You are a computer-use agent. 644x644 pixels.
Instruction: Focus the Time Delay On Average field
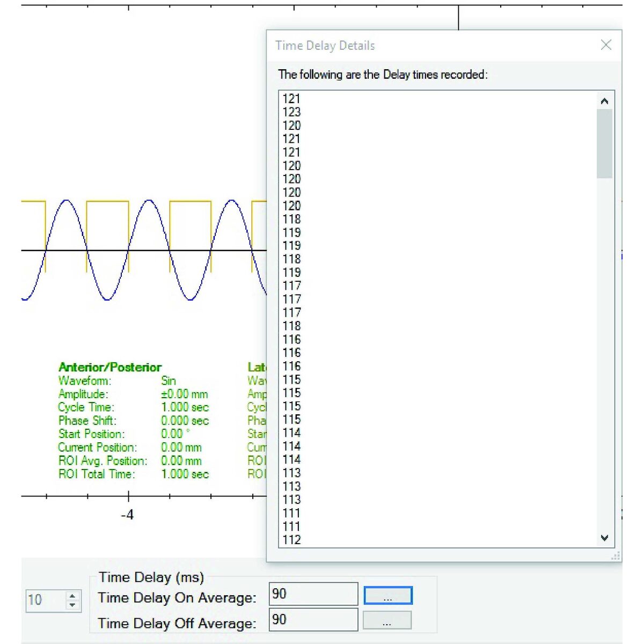(313, 594)
